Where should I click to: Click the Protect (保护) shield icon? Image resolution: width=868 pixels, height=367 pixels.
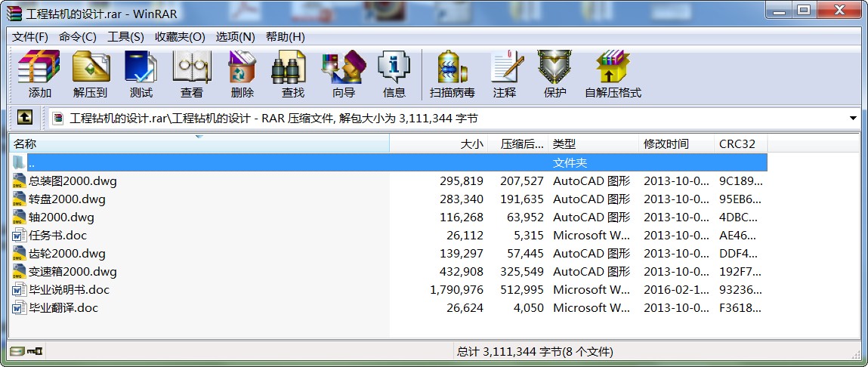click(x=554, y=66)
